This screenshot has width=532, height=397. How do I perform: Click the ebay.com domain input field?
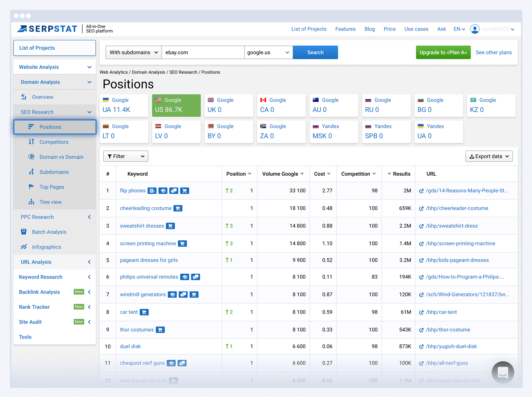(203, 52)
